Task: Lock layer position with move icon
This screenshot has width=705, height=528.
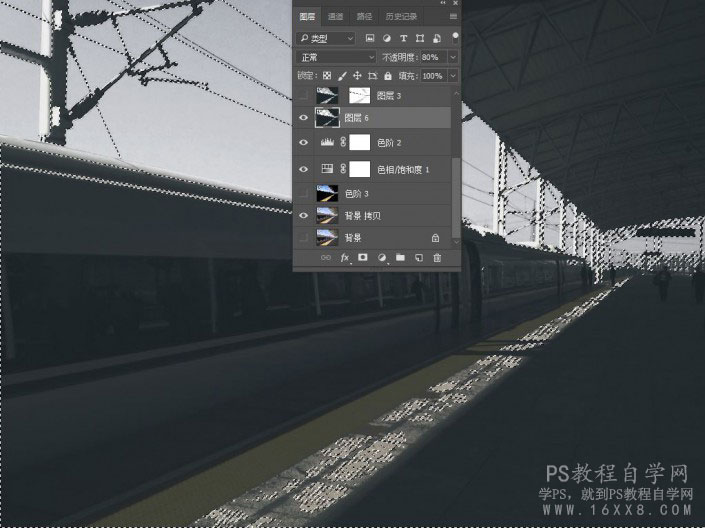Action: tap(357, 76)
